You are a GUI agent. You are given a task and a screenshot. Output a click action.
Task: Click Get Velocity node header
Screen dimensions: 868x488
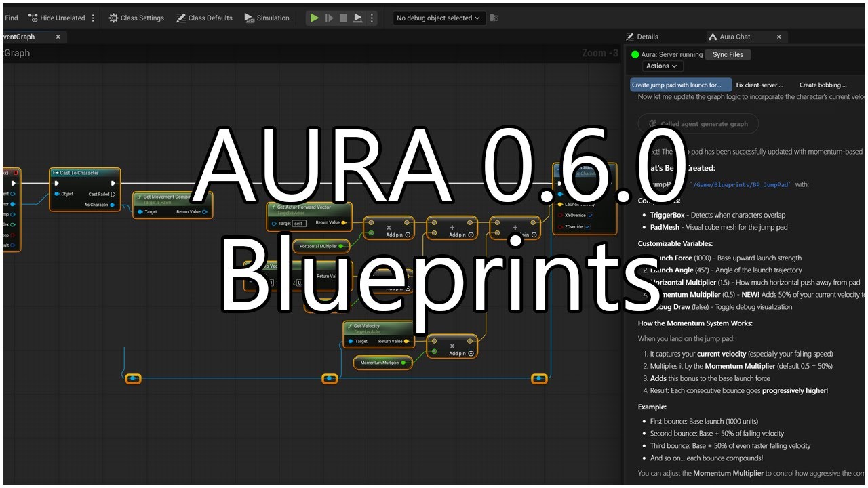[x=378, y=327]
